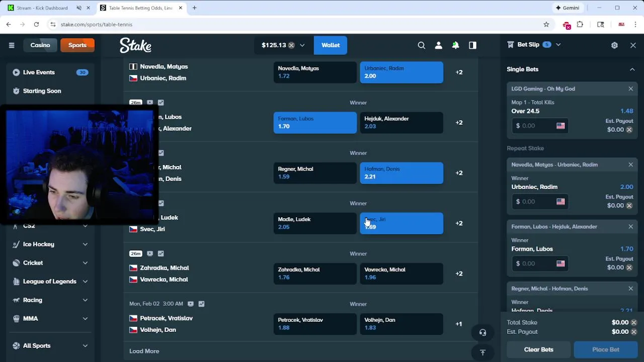Expand the MMA sidebar section
The image size is (644, 362).
tap(85, 319)
